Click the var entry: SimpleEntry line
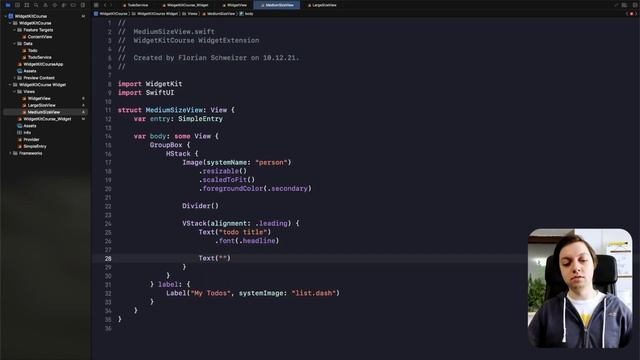The width and height of the screenshot is (640, 360). coord(178,119)
